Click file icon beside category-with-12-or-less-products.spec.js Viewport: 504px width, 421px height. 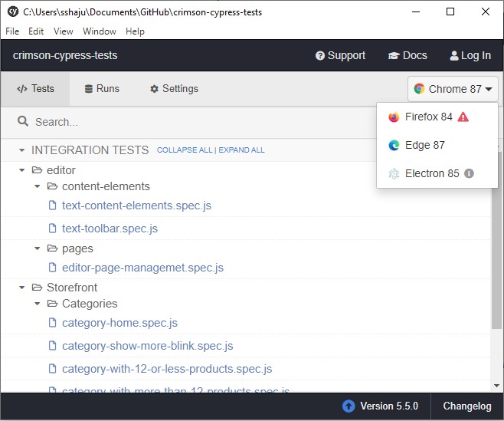pyautogui.click(x=52, y=369)
